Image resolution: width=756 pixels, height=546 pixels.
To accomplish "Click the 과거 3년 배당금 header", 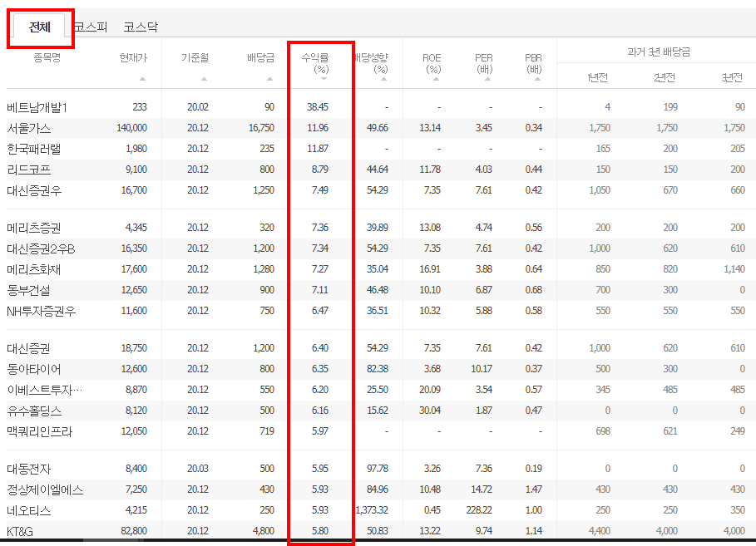I will point(659,52).
